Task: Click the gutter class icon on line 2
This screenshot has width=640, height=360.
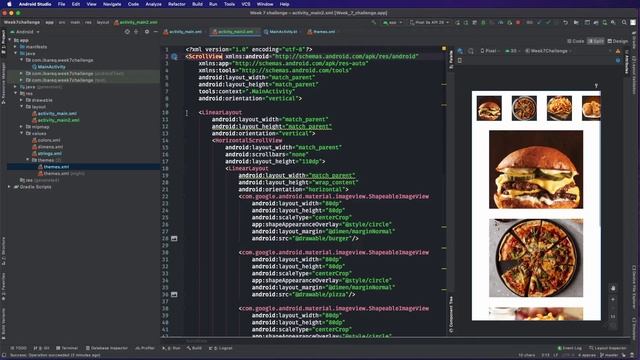Action: point(174,57)
